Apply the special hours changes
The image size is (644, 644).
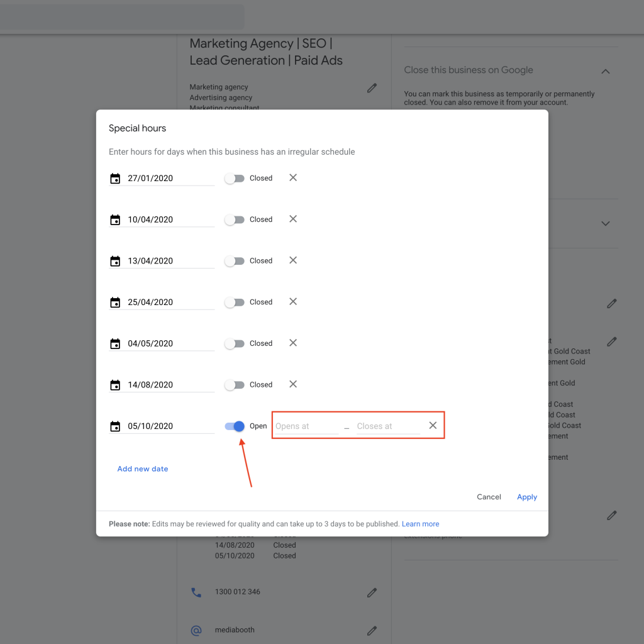[526, 497]
